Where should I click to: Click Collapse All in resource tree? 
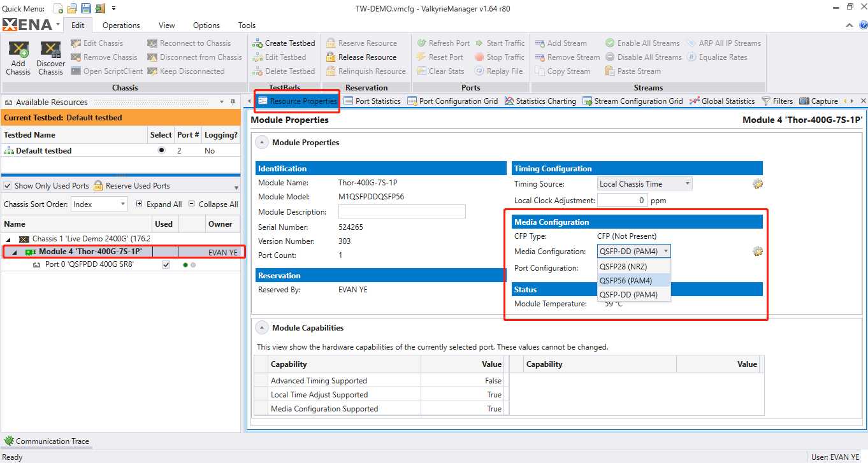[213, 204]
